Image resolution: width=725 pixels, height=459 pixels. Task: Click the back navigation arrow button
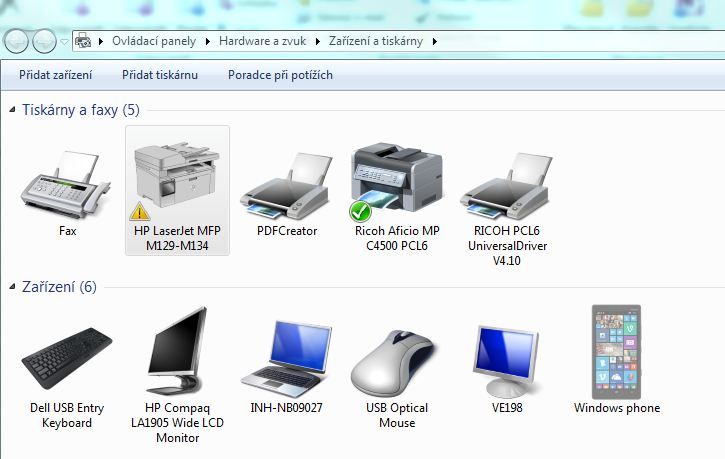point(16,42)
